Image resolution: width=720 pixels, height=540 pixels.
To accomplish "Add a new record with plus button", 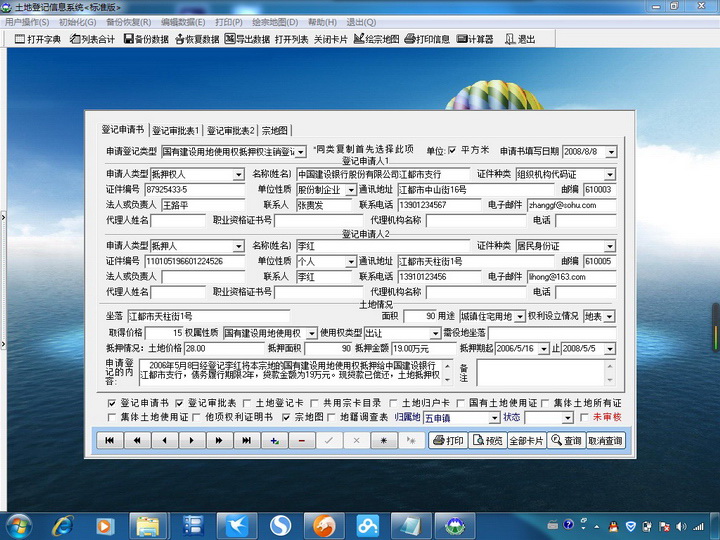I will [x=274, y=441].
